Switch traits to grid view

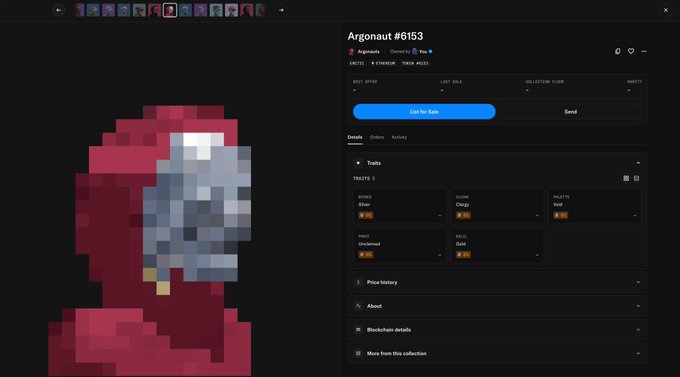tap(626, 178)
